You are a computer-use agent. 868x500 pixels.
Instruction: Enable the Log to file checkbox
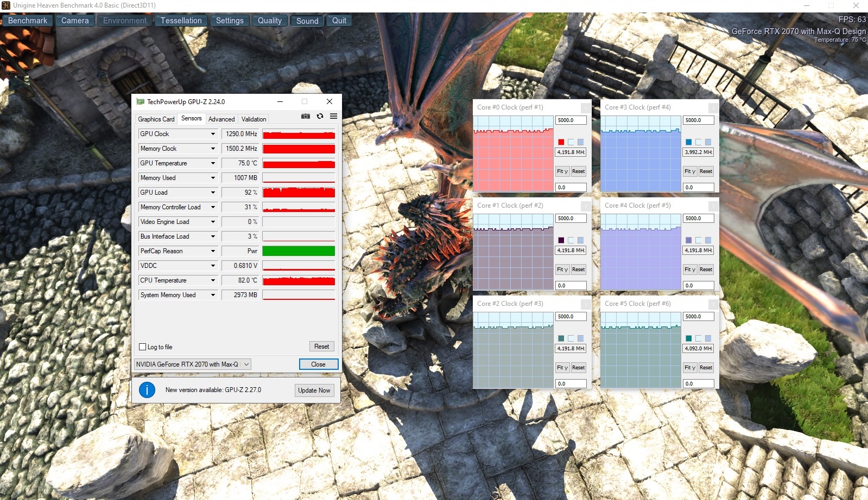coord(143,347)
